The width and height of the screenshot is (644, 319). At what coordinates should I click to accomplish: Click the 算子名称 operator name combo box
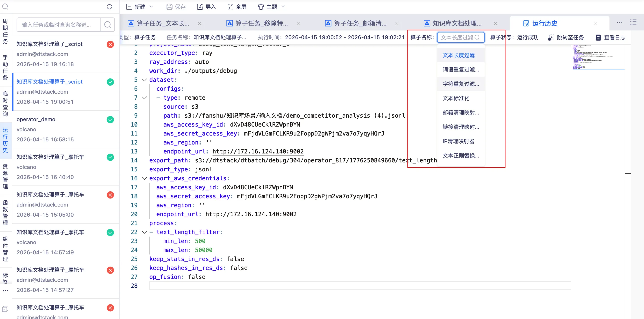461,37
